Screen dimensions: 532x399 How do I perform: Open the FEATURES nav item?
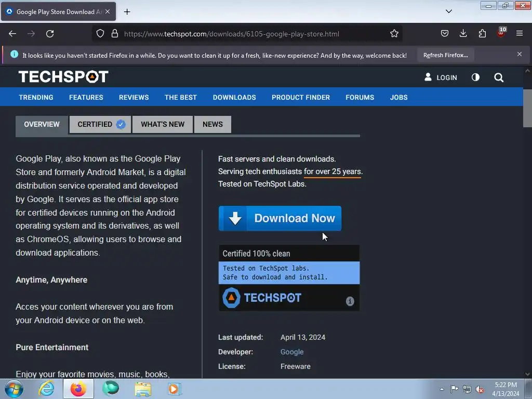pyautogui.click(x=86, y=97)
